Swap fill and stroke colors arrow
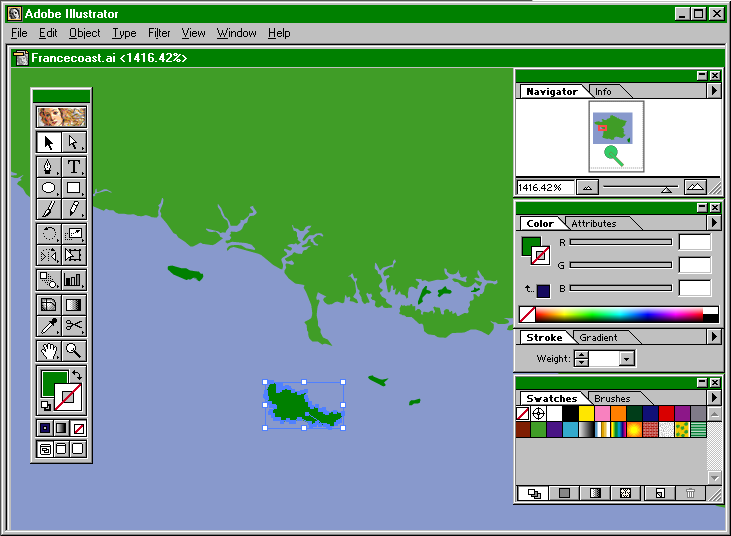This screenshot has height=536, width=731. (x=78, y=374)
